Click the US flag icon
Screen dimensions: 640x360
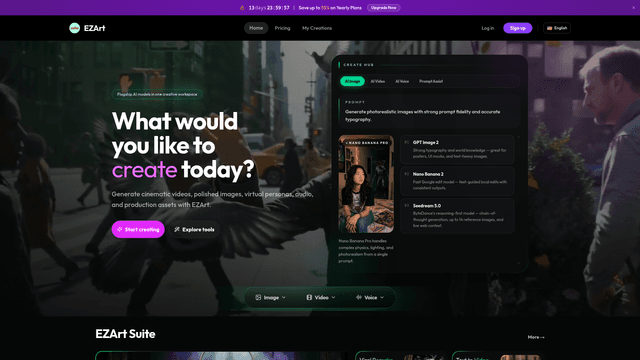pos(549,28)
